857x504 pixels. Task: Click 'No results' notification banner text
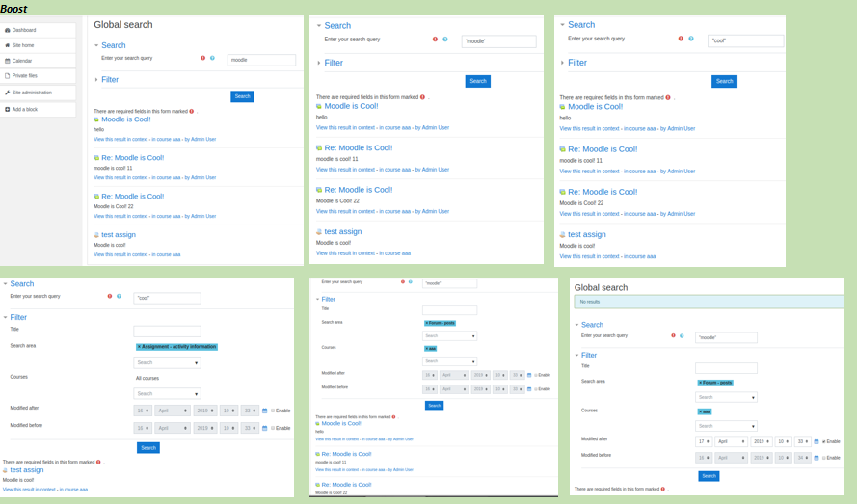pyautogui.click(x=590, y=302)
